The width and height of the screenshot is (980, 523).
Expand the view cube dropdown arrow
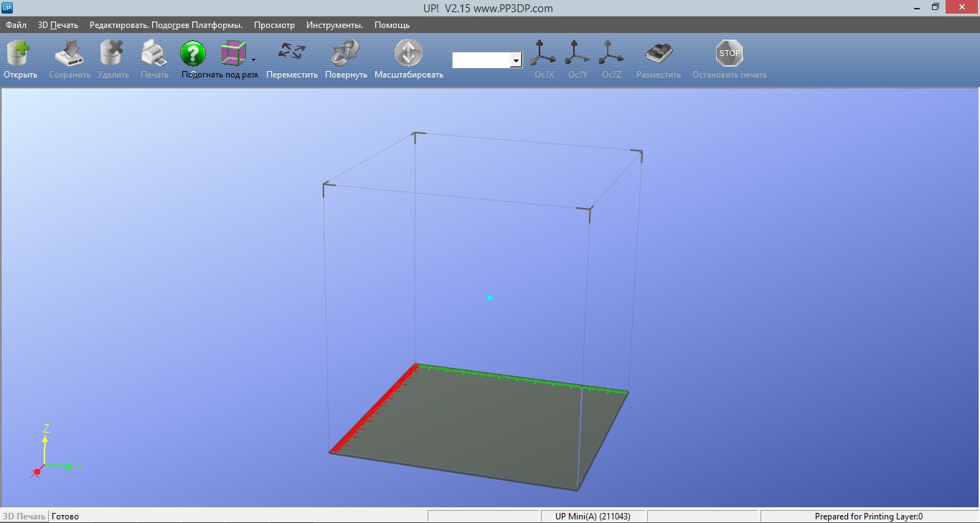coord(253,60)
